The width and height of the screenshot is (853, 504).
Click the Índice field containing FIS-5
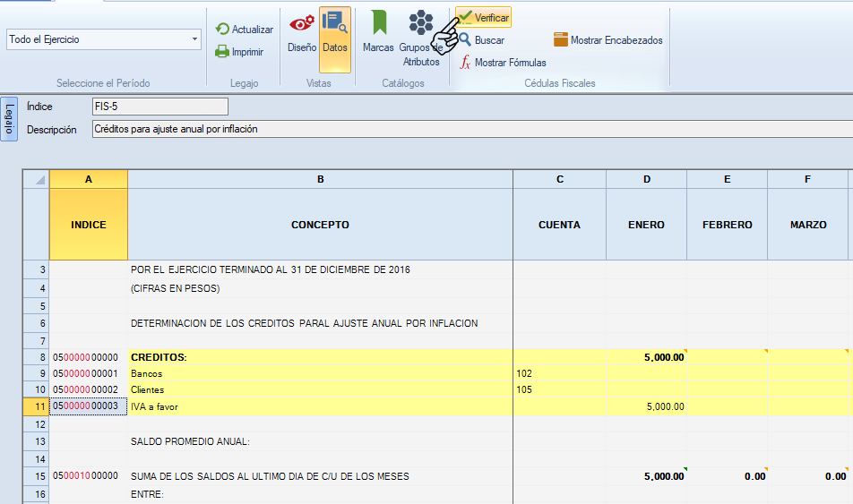point(159,107)
